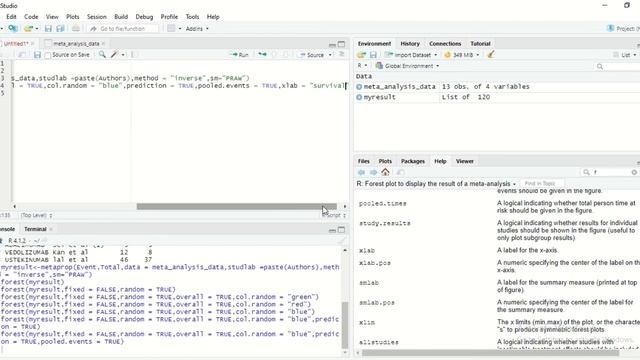Viewport: 640px width, 360px height.
Task: Click the Run button
Action: (240, 55)
